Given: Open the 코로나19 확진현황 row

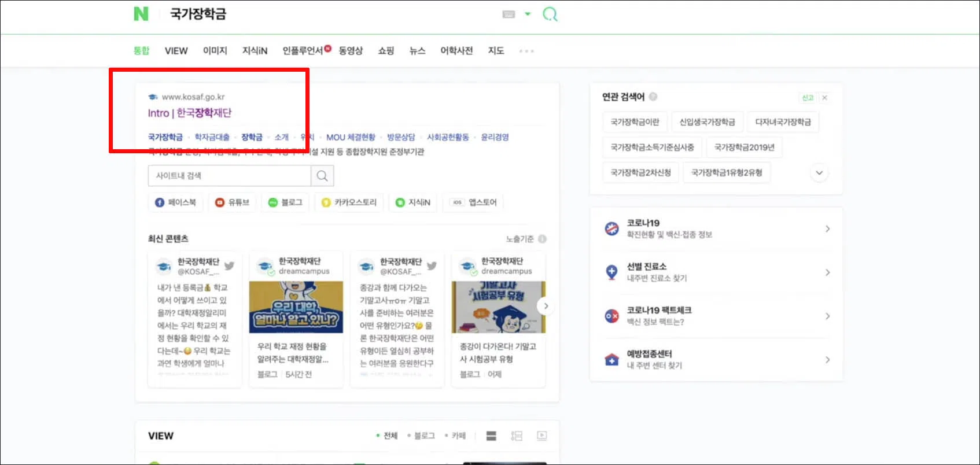Looking at the screenshot, I should (x=716, y=228).
